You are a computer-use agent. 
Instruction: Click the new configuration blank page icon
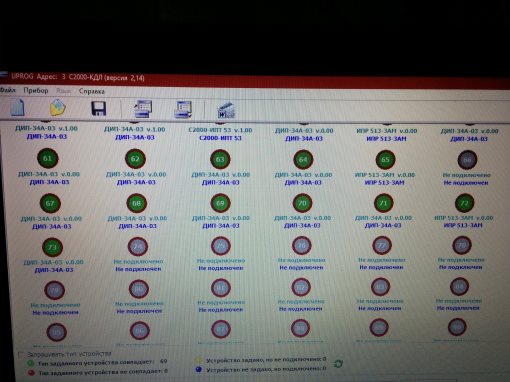click(x=18, y=107)
